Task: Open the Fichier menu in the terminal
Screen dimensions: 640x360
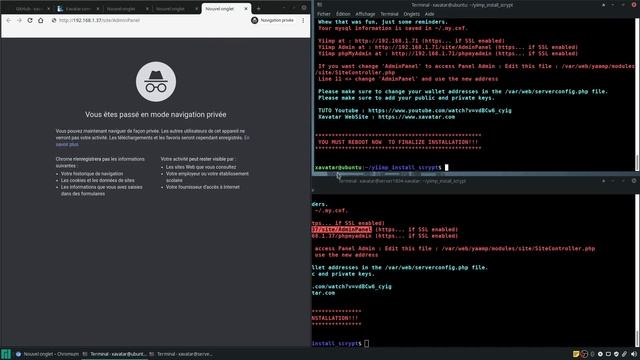Action: click(x=324, y=14)
